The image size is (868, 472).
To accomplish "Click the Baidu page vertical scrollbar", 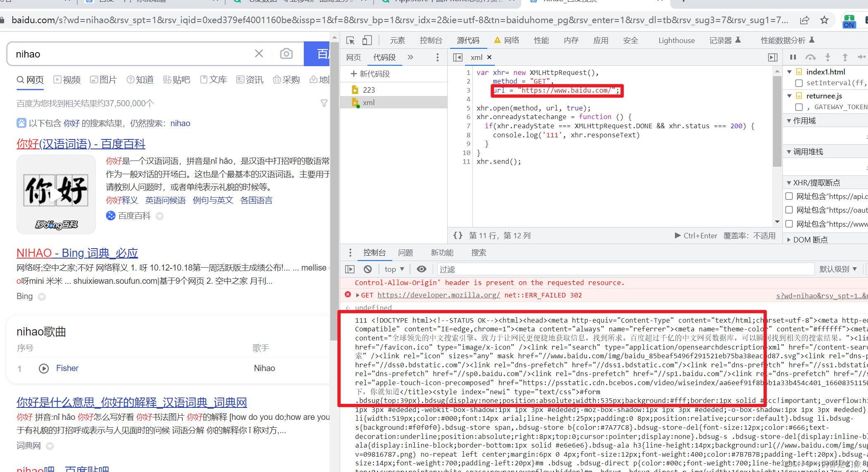I will [334, 190].
